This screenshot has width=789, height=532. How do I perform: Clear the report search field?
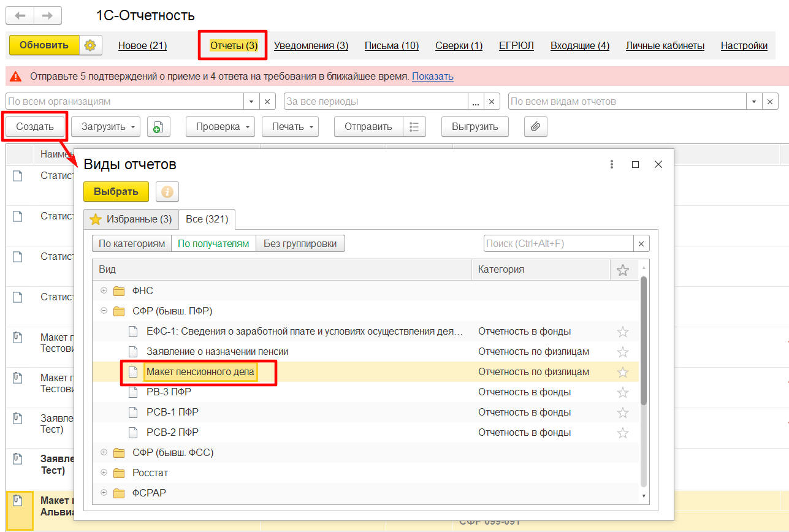[642, 244]
